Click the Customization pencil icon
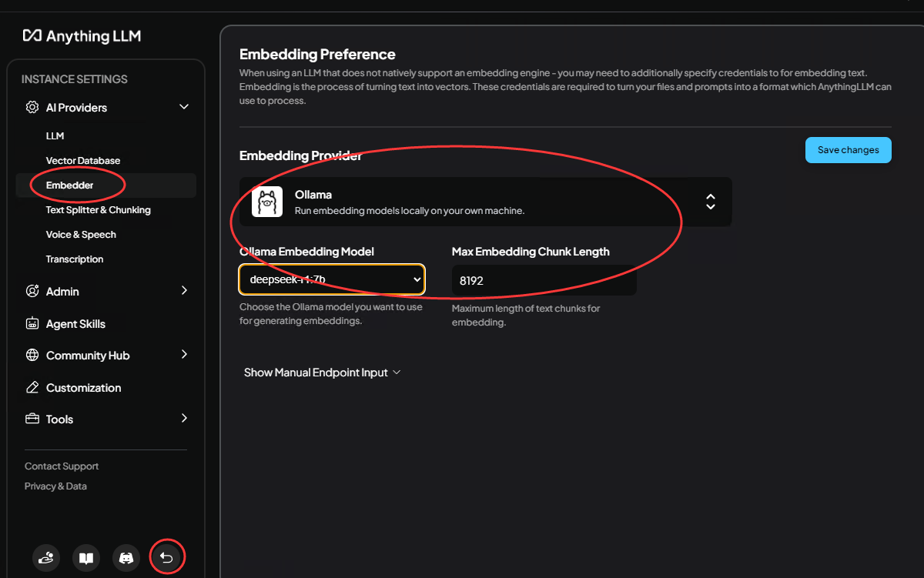Image resolution: width=924 pixels, height=578 pixels. click(32, 388)
